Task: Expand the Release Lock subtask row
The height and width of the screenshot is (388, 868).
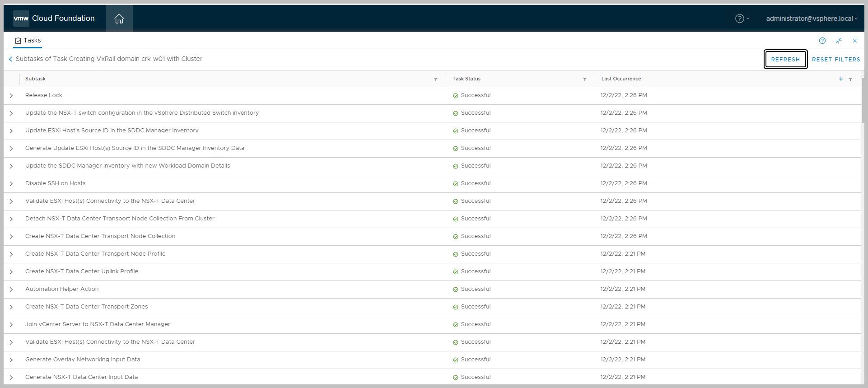Action: (x=11, y=96)
